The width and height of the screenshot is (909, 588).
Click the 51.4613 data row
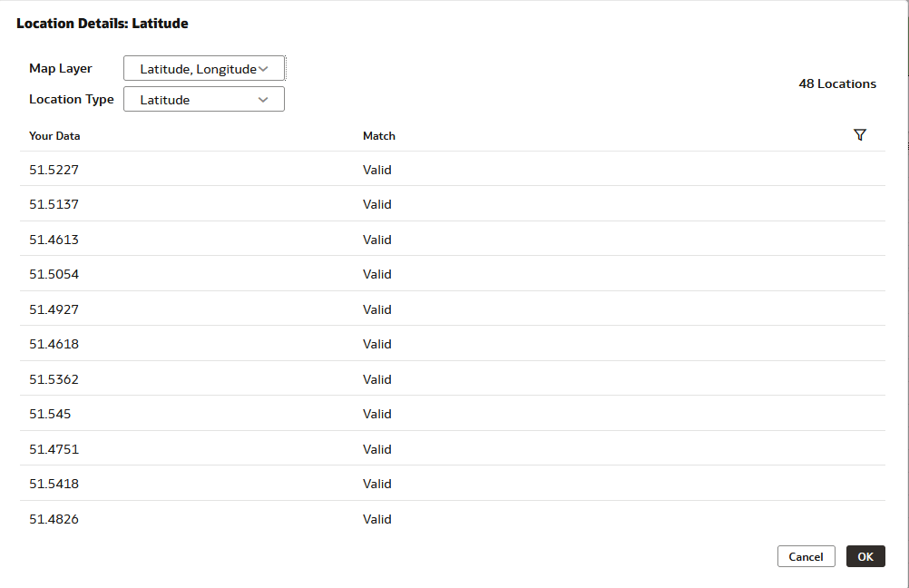54,240
